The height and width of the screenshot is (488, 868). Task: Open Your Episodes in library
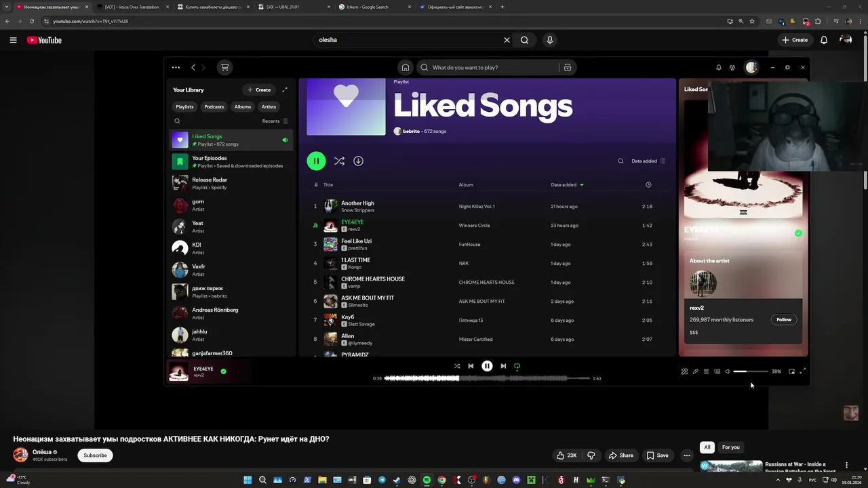point(230,161)
